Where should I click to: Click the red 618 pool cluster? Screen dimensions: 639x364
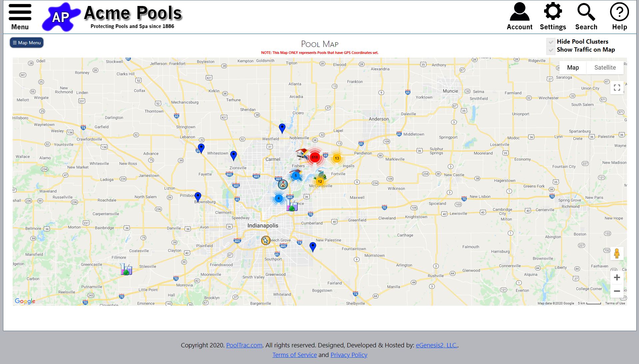(x=315, y=157)
